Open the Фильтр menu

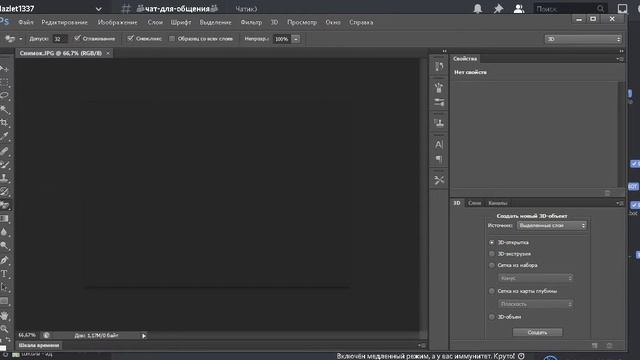click(251, 22)
